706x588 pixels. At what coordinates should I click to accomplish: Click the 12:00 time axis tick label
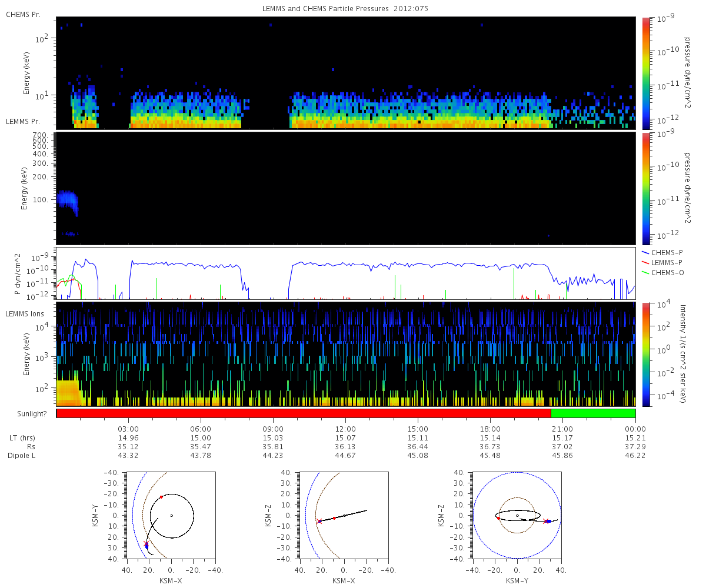(x=345, y=429)
